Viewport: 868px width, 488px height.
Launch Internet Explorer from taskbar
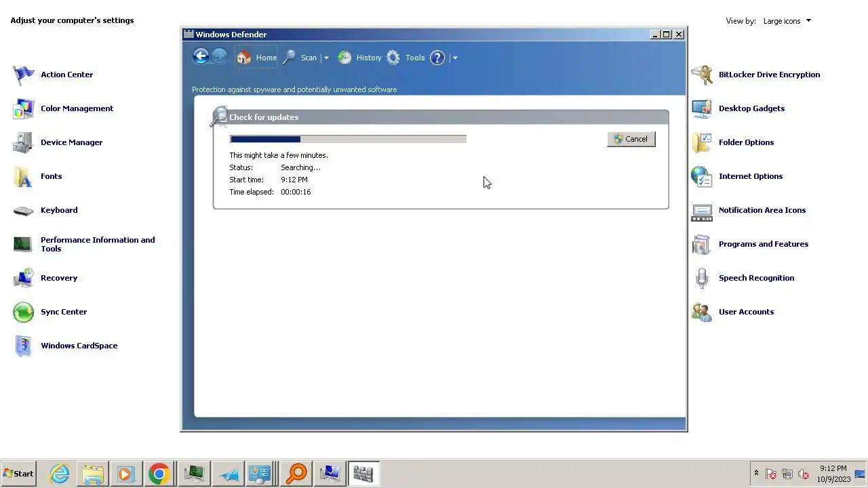click(60, 474)
